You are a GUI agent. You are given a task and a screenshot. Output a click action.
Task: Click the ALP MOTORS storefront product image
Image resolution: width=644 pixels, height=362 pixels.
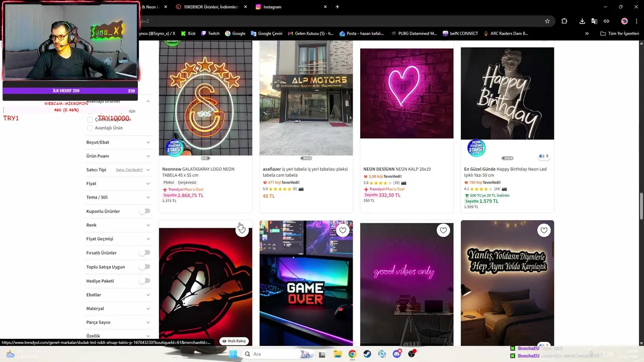click(x=306, y=99)
